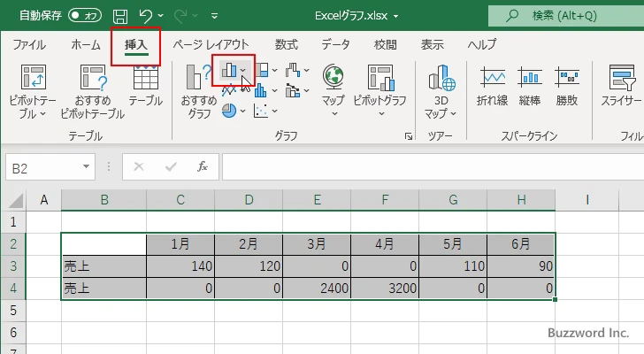Open the 数式 tab
The width and height of the screenshot is (644, 354).
click(287, 44)
